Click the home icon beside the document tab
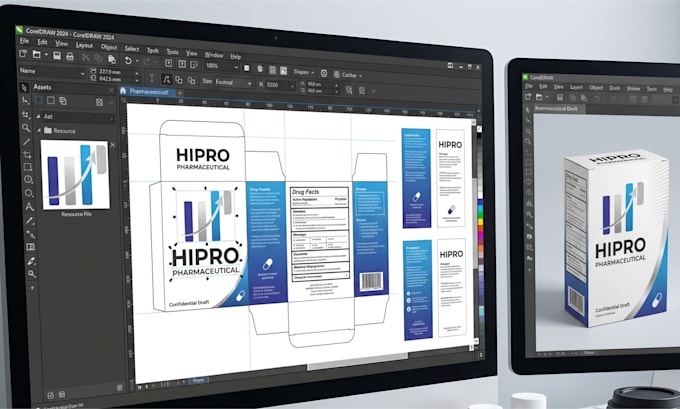This screenshot has width=680, height=409. coord(123,90)
